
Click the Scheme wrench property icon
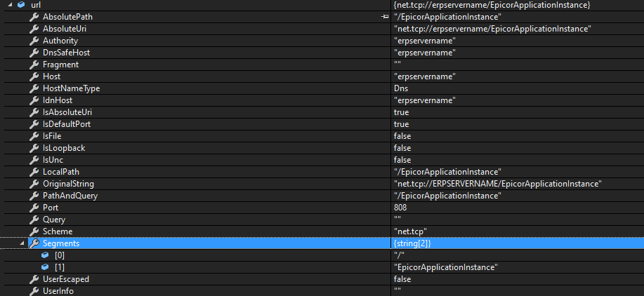(x=34, y=231)
